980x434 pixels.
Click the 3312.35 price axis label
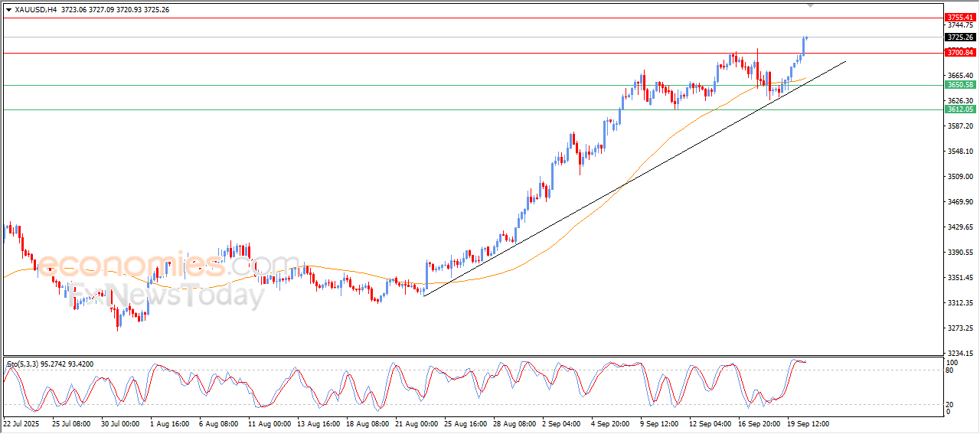(x=959, y=302)
